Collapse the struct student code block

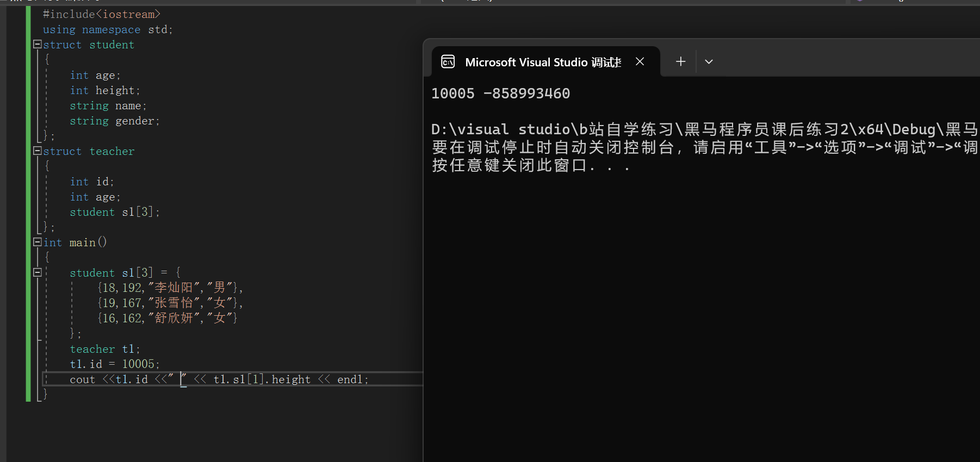click(x=38, y=44)
